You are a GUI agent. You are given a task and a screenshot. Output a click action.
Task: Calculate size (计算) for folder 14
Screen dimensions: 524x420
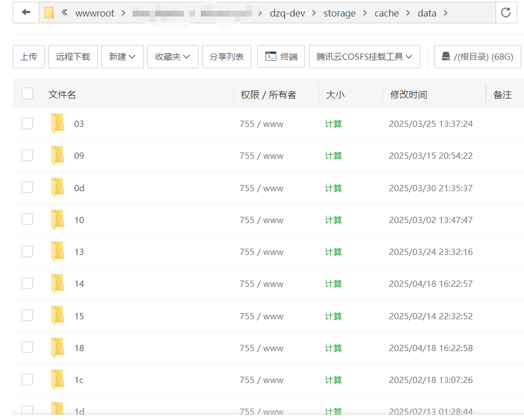point(333,284)
